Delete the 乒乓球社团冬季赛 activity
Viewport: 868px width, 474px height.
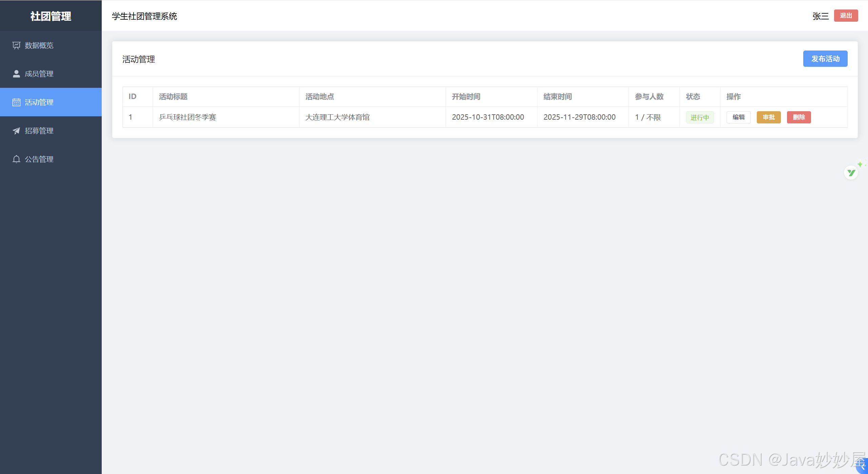point(799,117)
